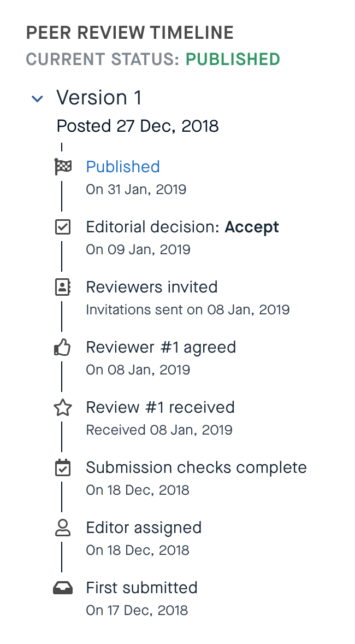Select the Editor assigned entry text

point(144,528)
